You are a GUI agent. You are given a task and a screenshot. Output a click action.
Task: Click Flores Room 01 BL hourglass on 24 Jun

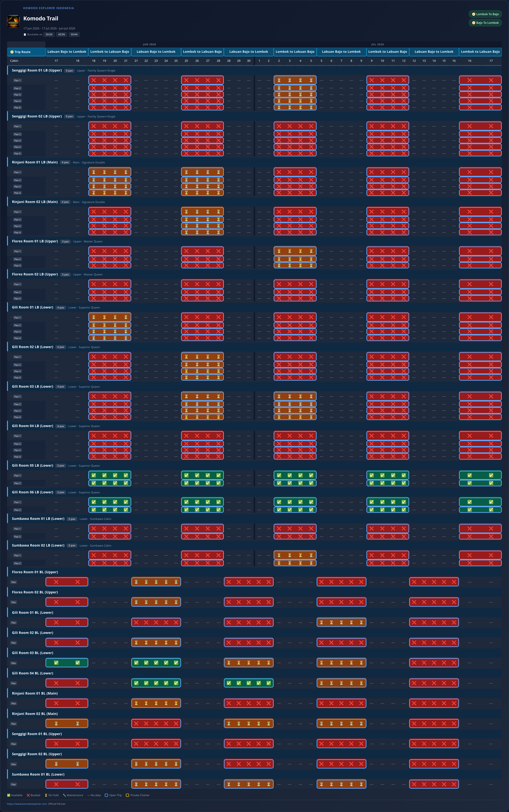pos(166,582)
